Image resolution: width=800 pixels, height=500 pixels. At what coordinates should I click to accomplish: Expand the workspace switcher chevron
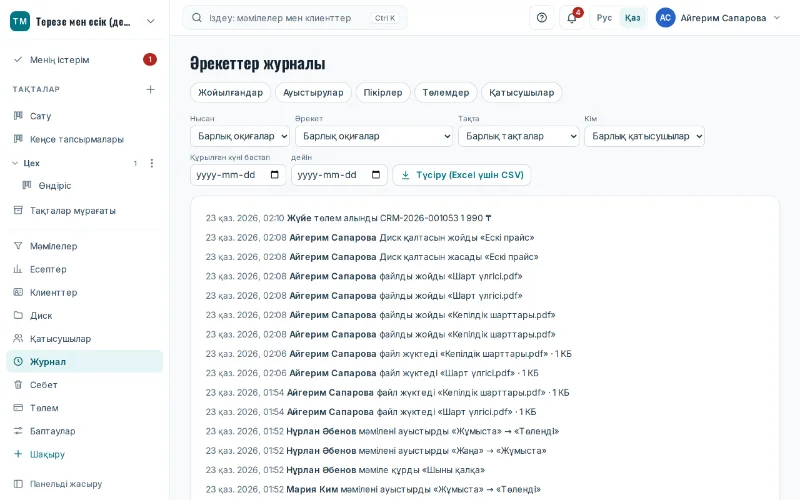(151, 21)
